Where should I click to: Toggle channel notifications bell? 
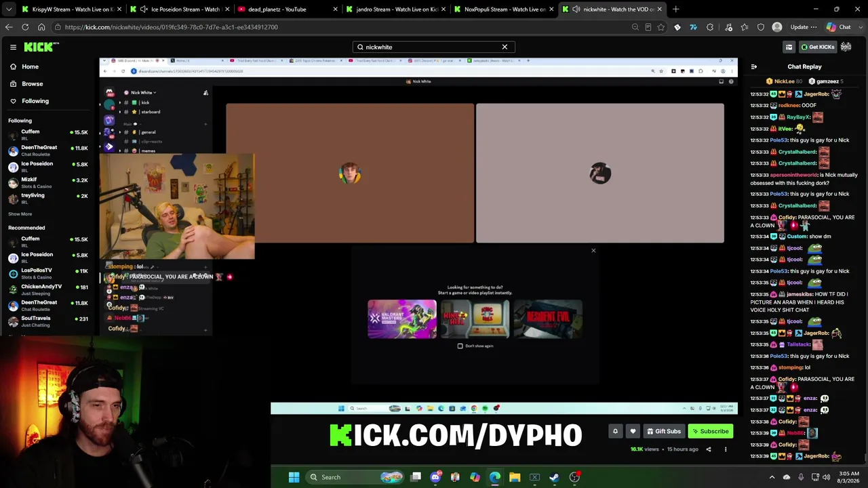[x=615, y=431]
